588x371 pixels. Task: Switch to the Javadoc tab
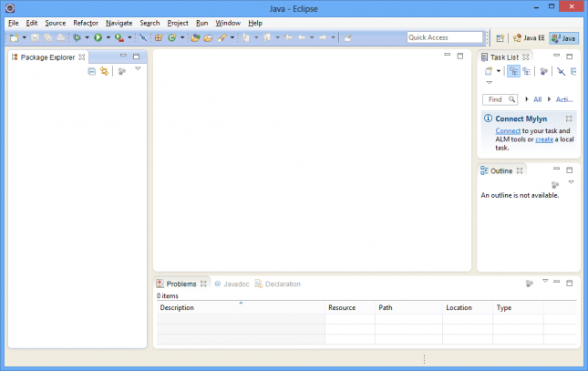click(x=232, y=284)
